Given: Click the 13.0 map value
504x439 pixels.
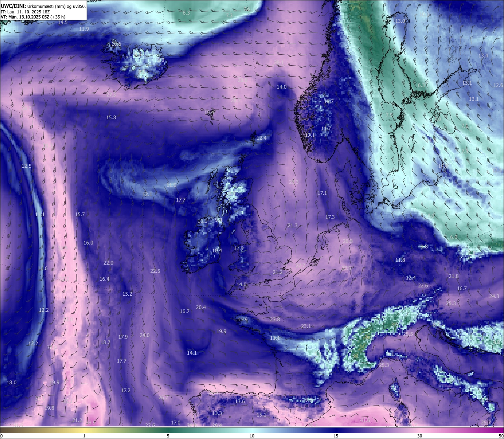Looking at the screenshot, I should pos(400,21).
